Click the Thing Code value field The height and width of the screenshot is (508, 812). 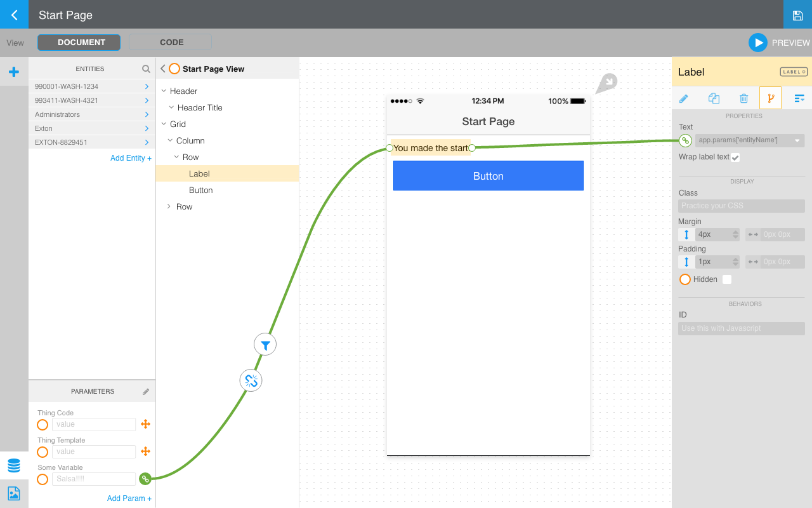(94, 424)
